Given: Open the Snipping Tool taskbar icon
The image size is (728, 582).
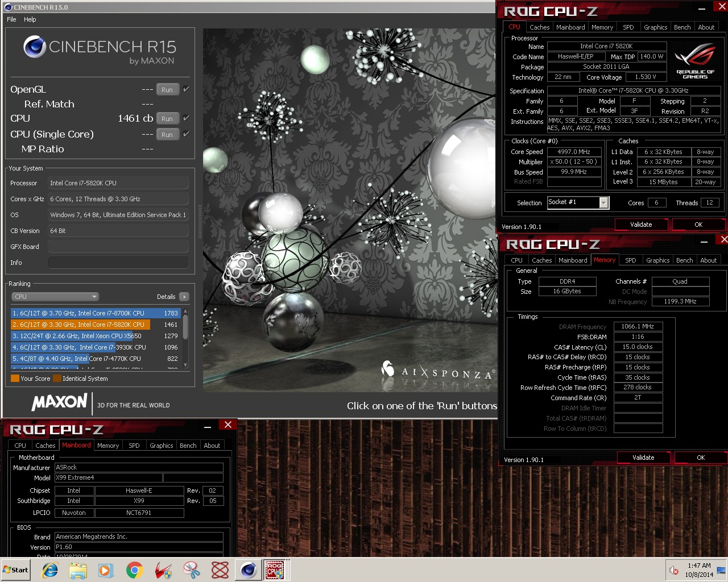Looking at the screenshot, I should 192,570.
